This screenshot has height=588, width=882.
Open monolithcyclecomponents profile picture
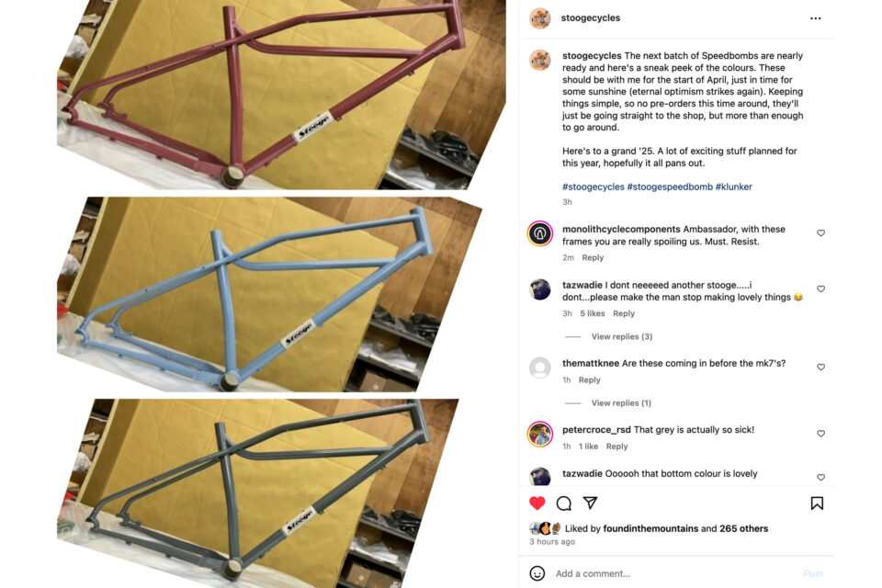539,233
